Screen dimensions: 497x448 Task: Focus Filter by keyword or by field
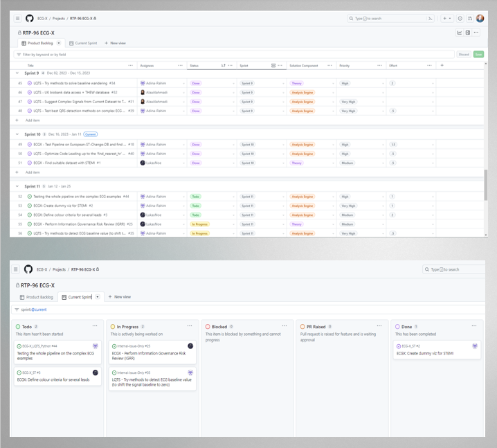pos(234,55)
